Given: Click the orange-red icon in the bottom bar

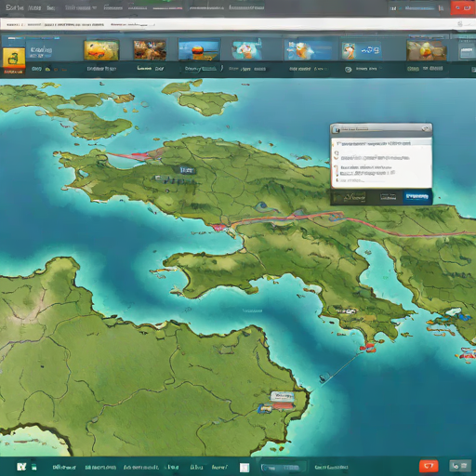Looking at the screenshot, I should pyautogui.click(x=429, y=466).
